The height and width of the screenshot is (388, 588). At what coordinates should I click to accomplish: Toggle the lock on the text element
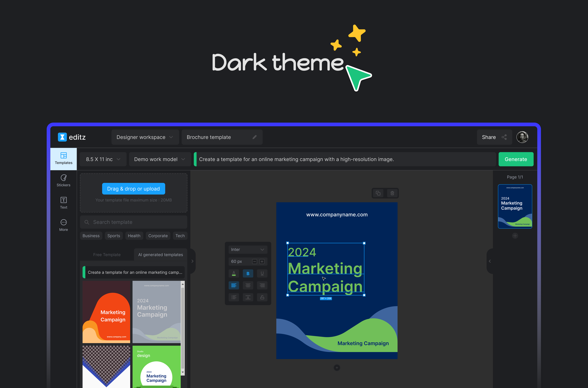click(262, 297)
